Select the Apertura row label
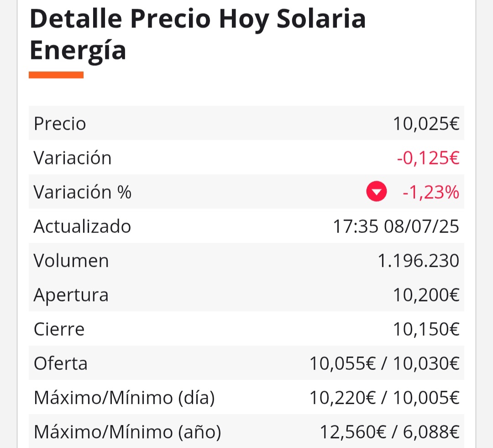The image size is (493, 448). (71, 295)
